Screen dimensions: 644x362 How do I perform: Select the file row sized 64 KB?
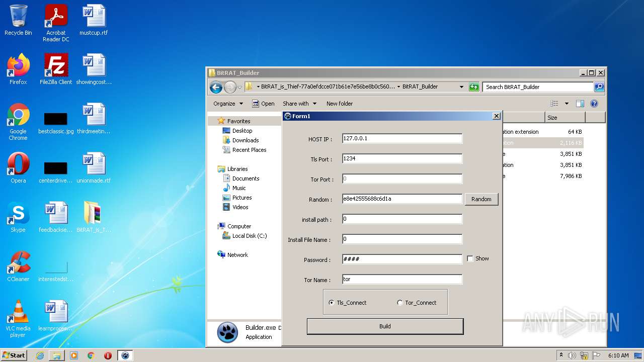[x=542, y=132]
